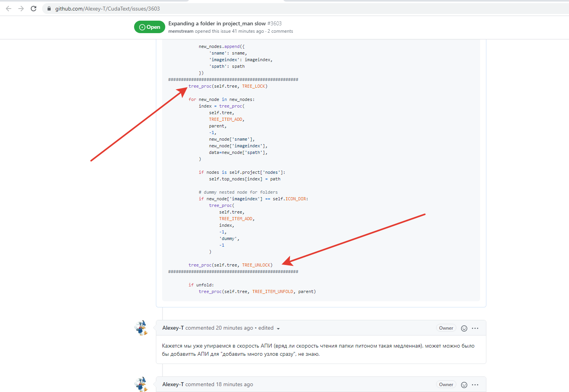Click the issue number #3603 in the header
Screen dimensions: 569x392
pyautogui.click(x=274, y=23)
